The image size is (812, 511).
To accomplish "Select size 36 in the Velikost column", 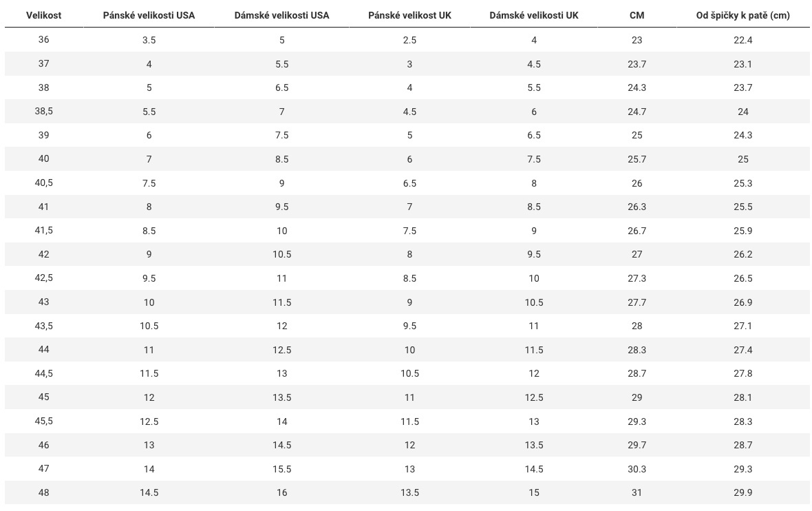I will 43,40.
